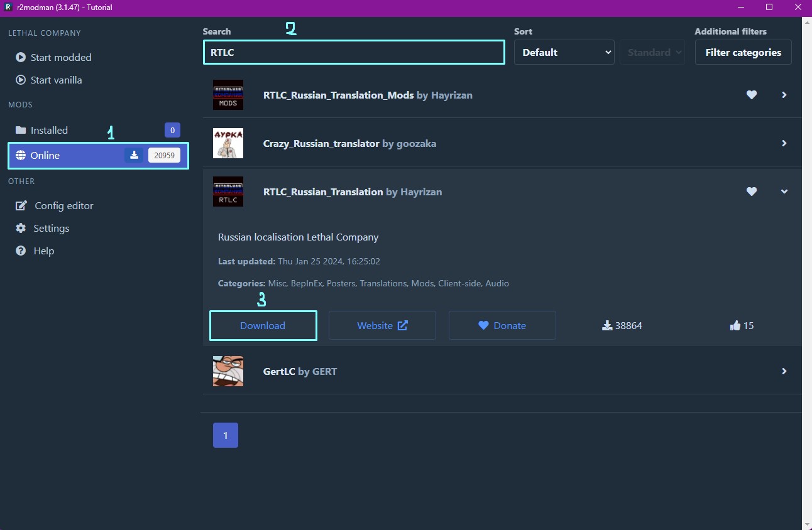Click the heart icon on RTLC_Russian_Translation row
This screenshot has width=812, height=530.
[x=752, y=192]
